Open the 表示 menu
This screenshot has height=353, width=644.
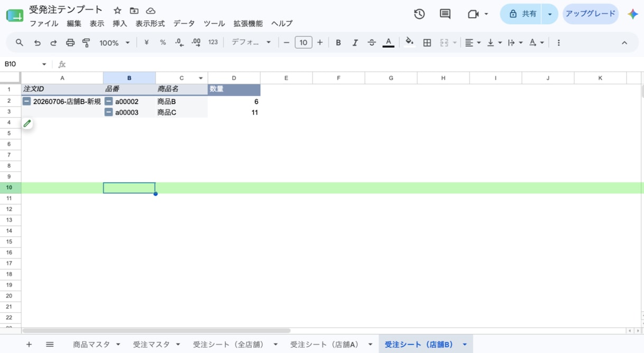(x=97, y=24)
